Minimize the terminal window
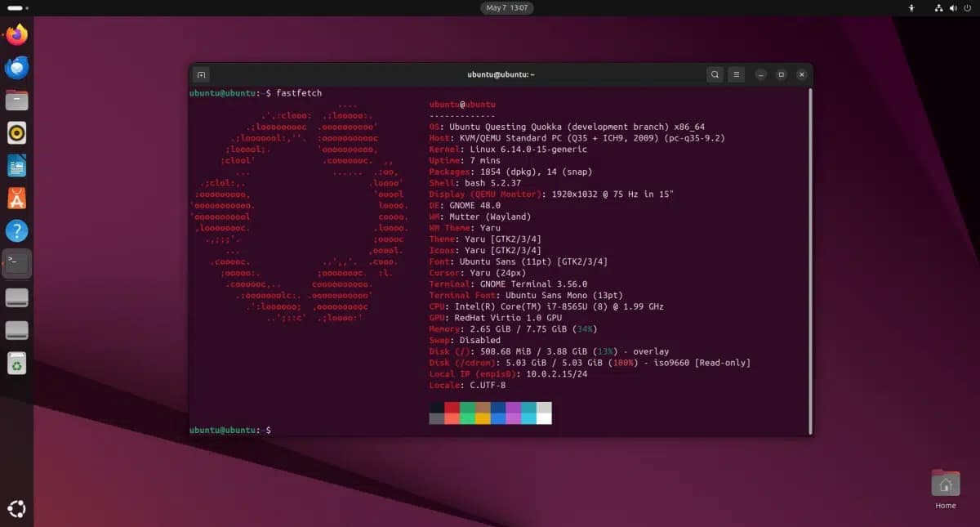980x527 pixels. (760, 74)
